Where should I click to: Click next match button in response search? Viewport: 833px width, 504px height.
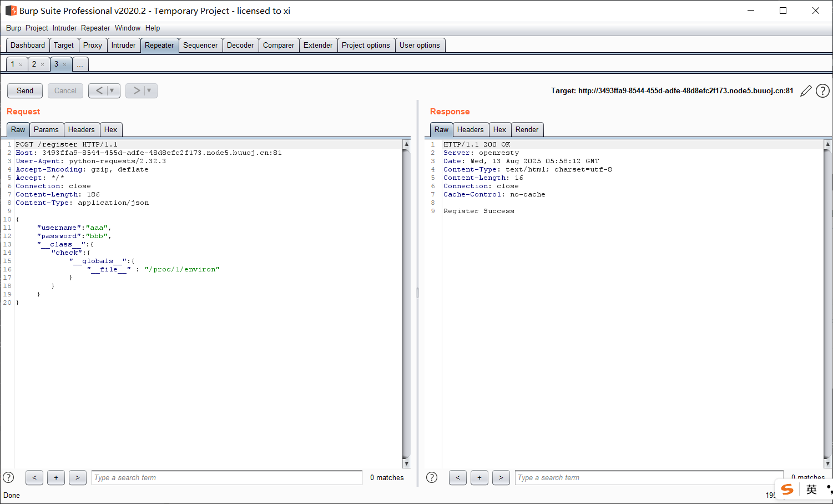(501, 477)
